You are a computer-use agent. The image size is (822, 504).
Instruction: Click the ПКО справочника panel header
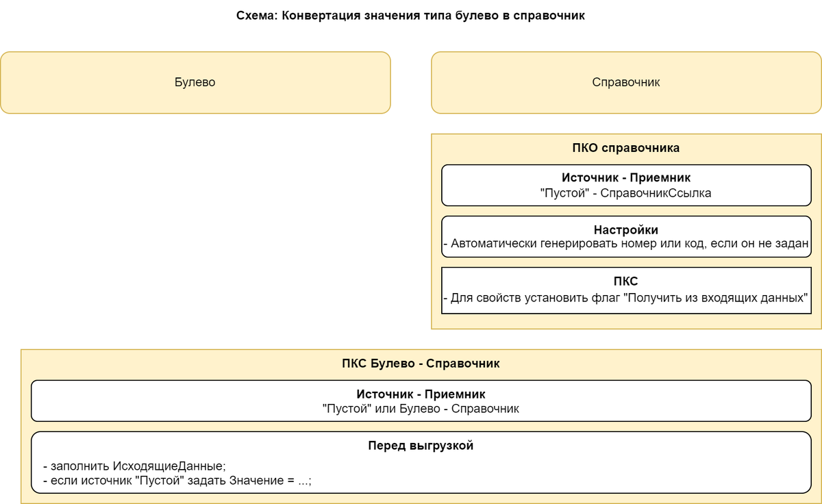click(625, 147)
